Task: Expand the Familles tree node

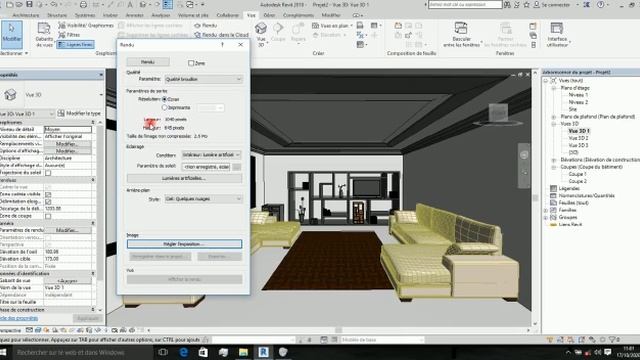Action: click(546, 210)
